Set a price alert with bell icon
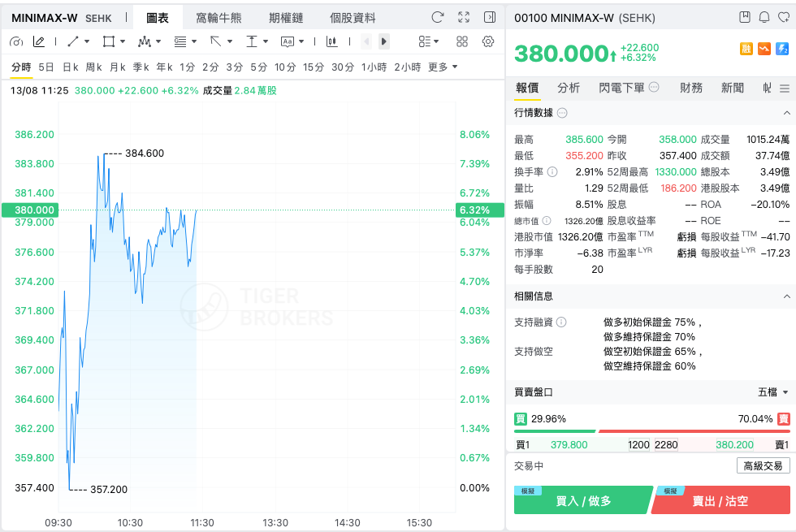 764,17
